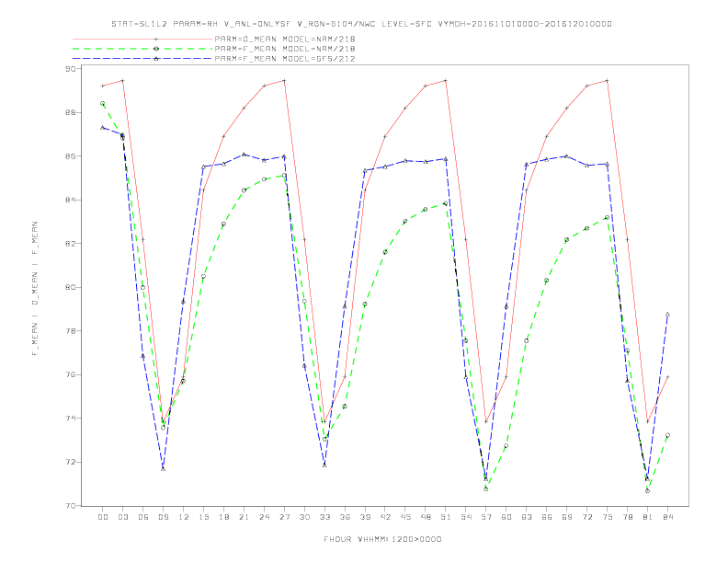Screen dimensions: 728x563
Task: Click the blue triangle data point at hour 00
Action: pos(103,127)
